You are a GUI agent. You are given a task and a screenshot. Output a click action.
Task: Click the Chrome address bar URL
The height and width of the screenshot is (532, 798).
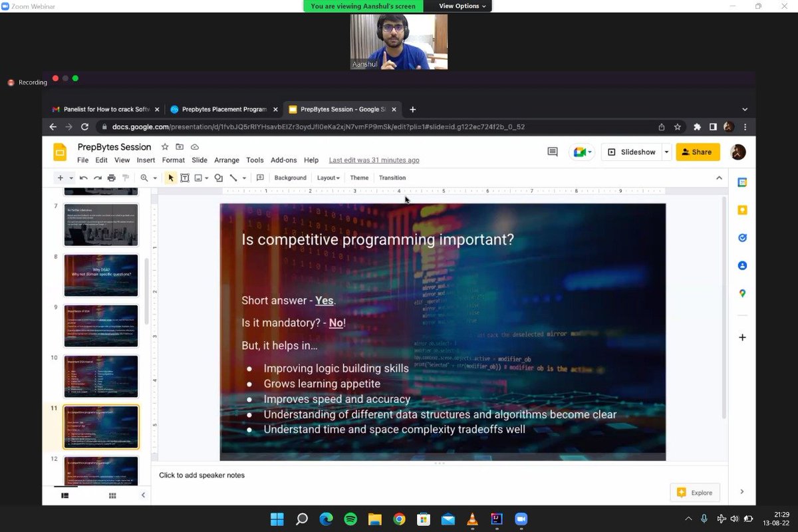318,127
